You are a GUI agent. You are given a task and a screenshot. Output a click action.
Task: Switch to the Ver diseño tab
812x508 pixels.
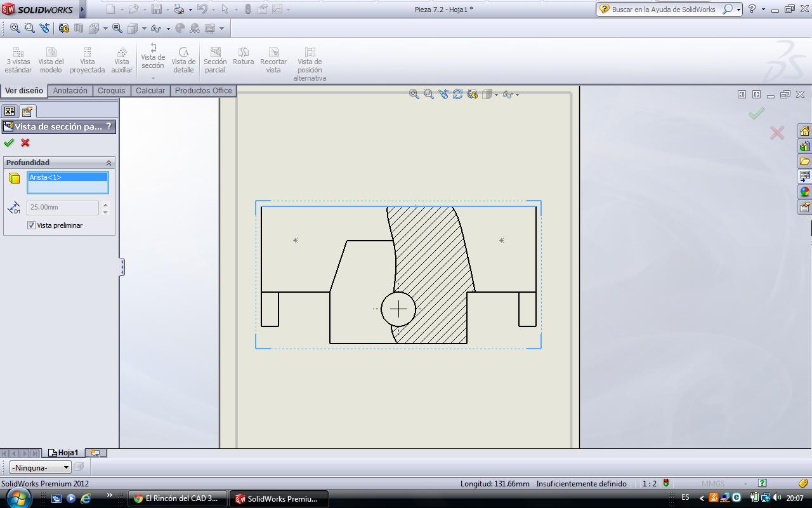(x=24, y=91)
